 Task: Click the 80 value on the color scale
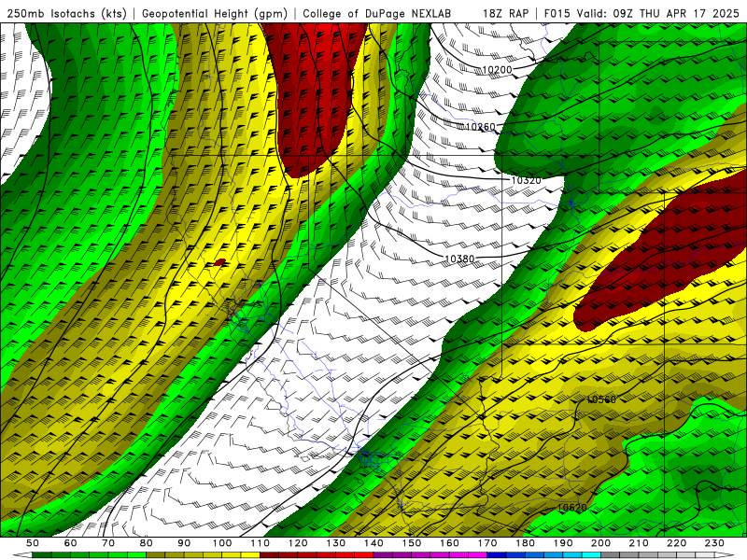click(x=147, y=543)
